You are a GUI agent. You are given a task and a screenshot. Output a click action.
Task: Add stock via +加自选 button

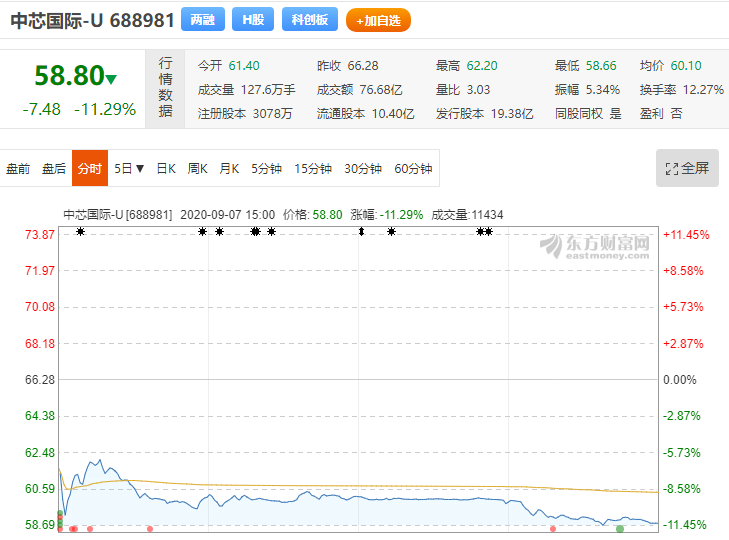point(378,20)
